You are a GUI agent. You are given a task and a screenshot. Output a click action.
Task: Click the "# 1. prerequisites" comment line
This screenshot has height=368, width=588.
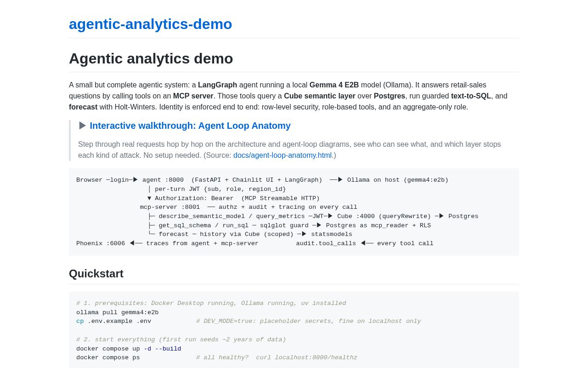pos(211,303)
